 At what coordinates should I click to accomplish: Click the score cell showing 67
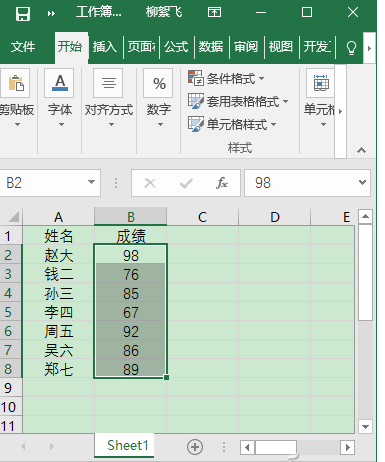pos(131,312)
